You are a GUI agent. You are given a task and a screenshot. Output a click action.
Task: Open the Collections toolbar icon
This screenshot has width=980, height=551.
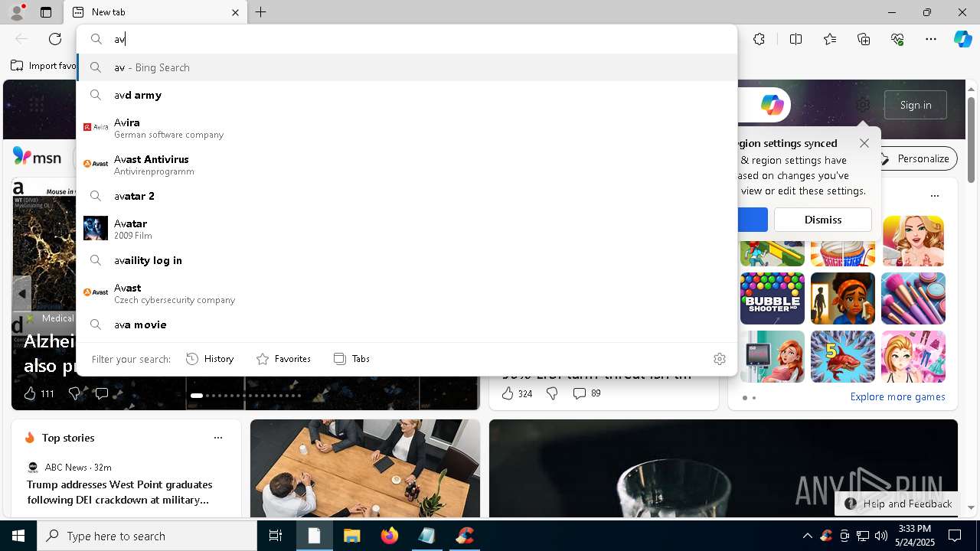click(864, 39)
